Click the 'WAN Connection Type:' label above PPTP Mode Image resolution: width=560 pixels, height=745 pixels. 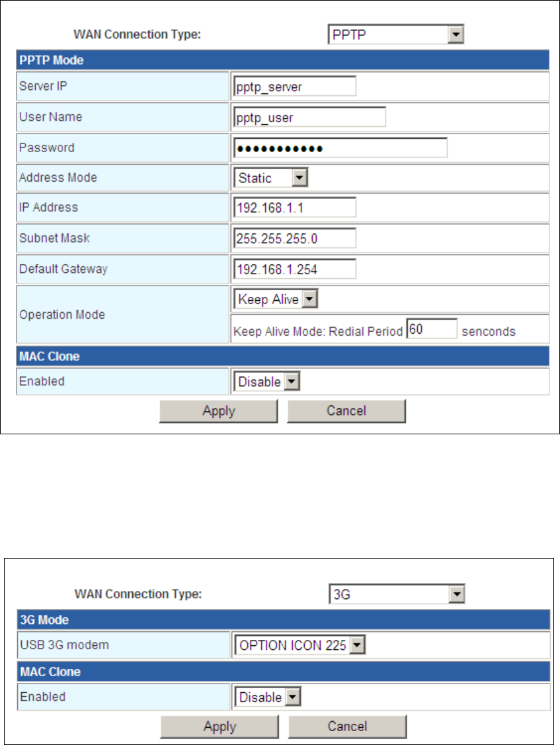(138, 34)
